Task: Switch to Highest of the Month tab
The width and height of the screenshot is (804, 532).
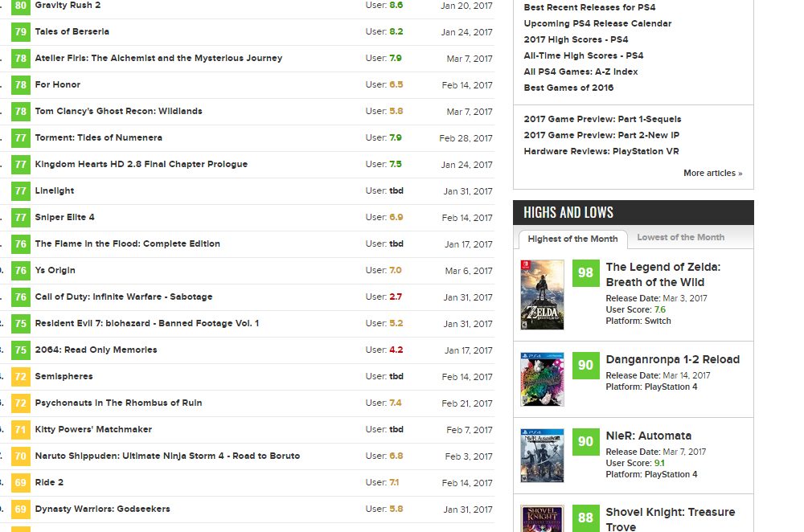Action: click(572, 239)
